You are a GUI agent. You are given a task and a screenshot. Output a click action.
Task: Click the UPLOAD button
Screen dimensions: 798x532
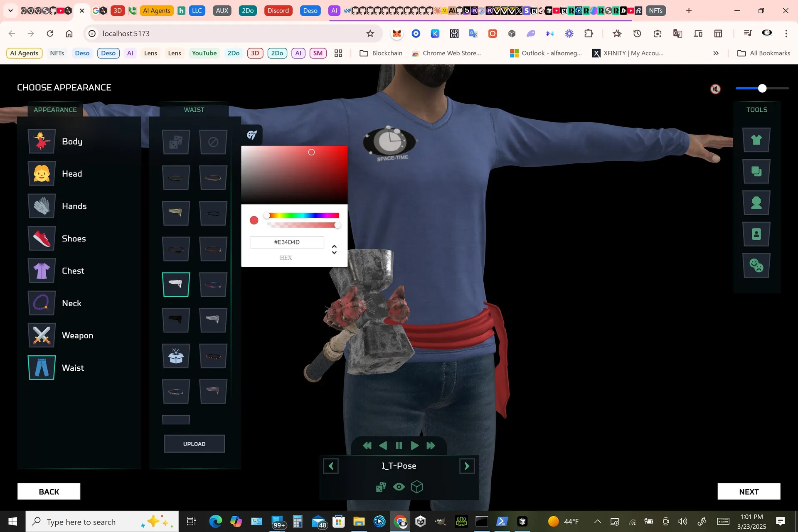click(x=194, y=444)
